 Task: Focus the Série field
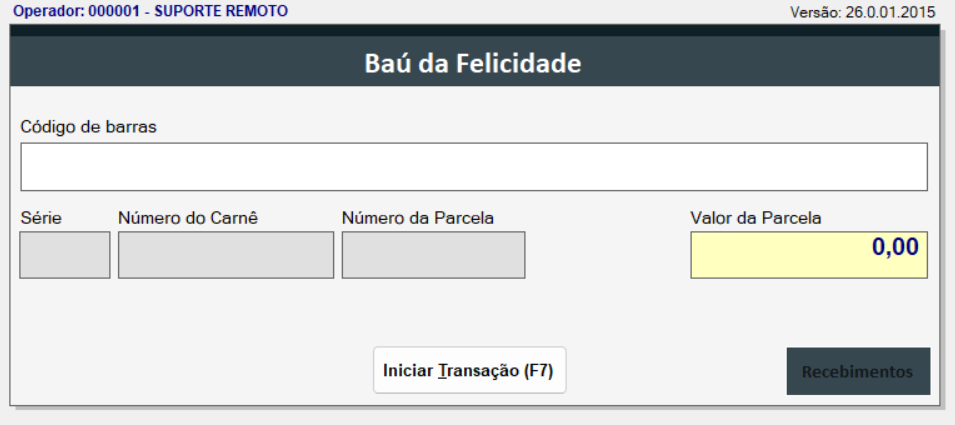click(x=65, y=255)
